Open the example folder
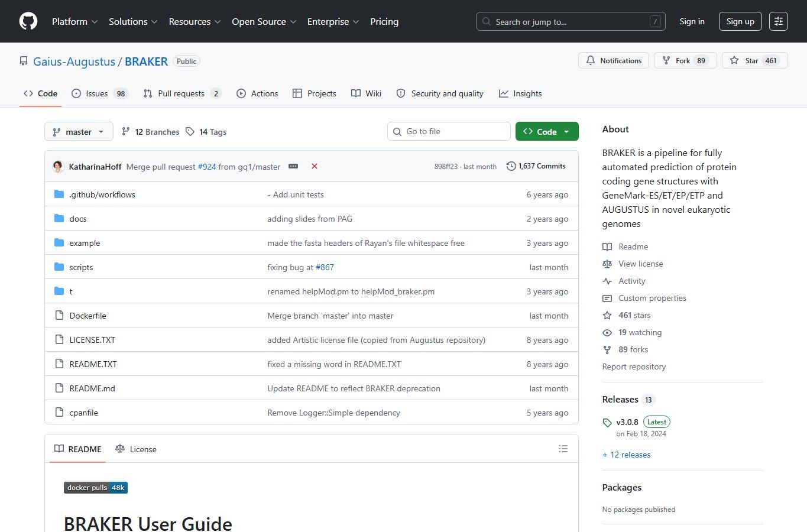This screenshot has width=807, height=532. 85,243
